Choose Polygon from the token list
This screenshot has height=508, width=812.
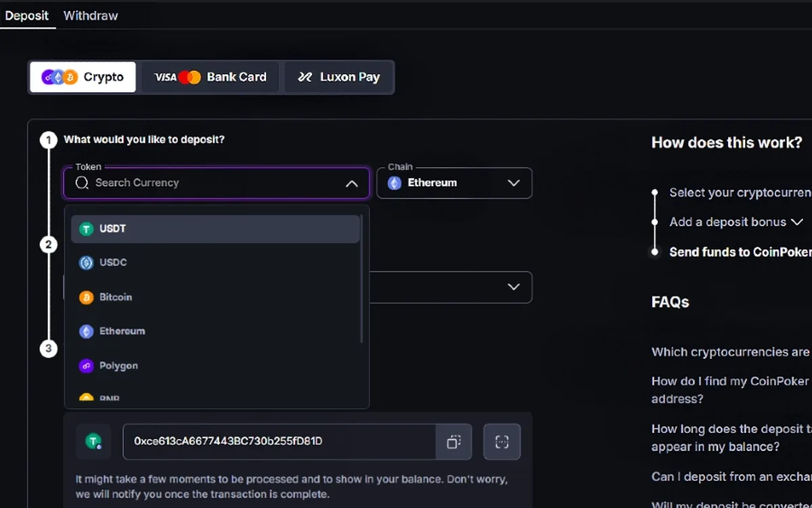pos(215,366)
